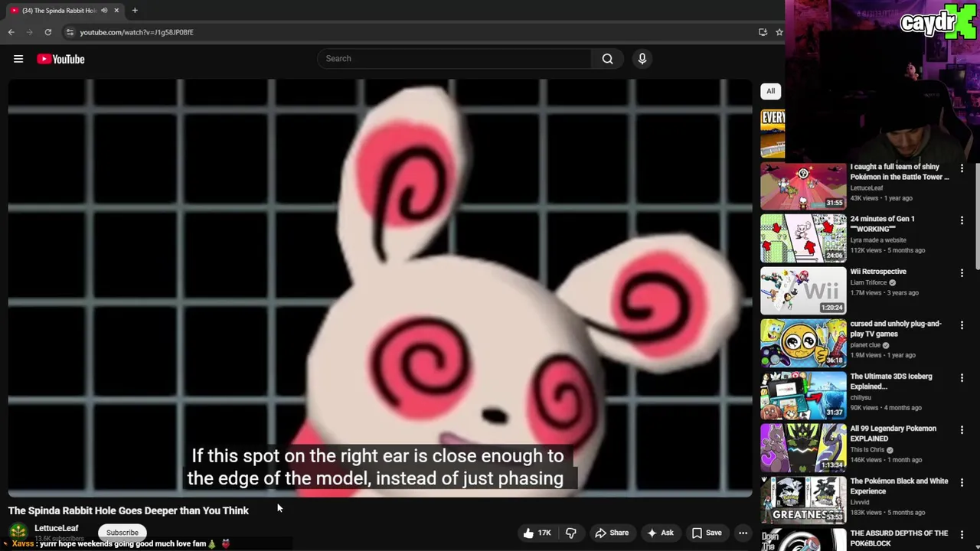
Task: Bookmark this page with the star icon
Action: coord(779,32)
